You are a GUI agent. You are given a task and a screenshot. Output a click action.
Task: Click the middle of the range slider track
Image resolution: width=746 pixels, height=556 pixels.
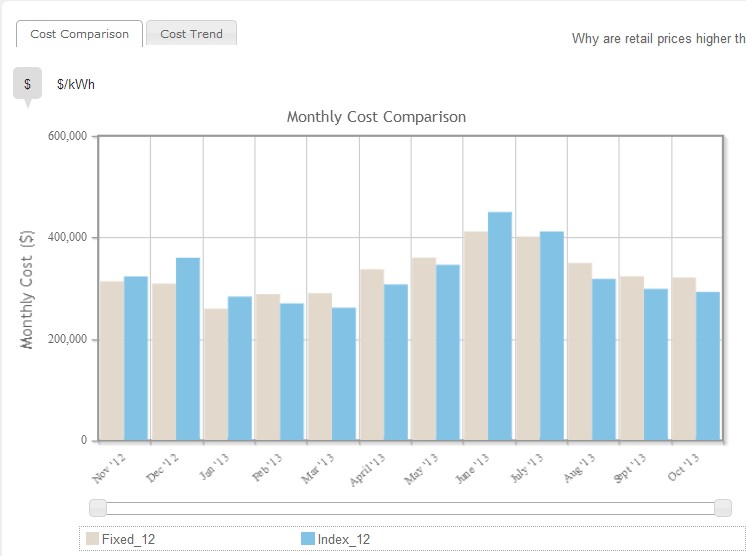[x=410, y=508]
